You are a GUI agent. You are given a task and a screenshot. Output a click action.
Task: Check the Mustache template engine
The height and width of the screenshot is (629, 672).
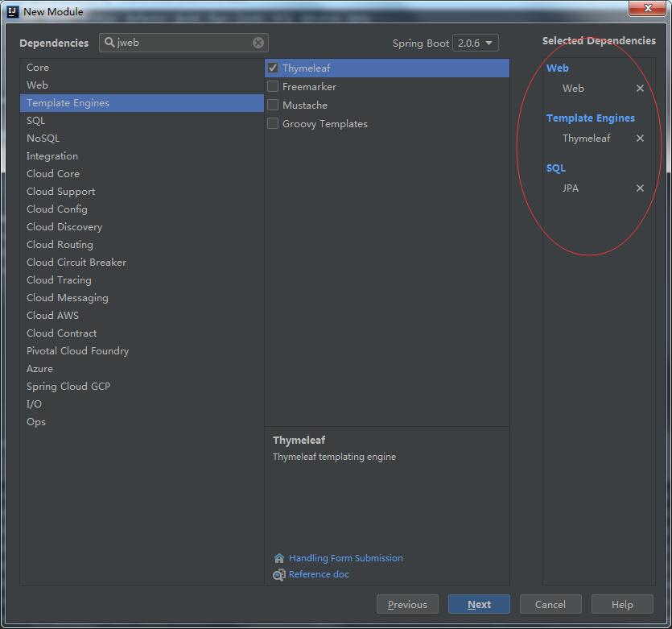point(273,105)
